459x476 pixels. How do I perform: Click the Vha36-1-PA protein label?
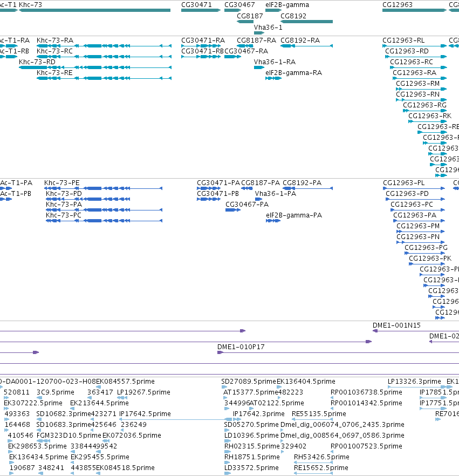276,194
